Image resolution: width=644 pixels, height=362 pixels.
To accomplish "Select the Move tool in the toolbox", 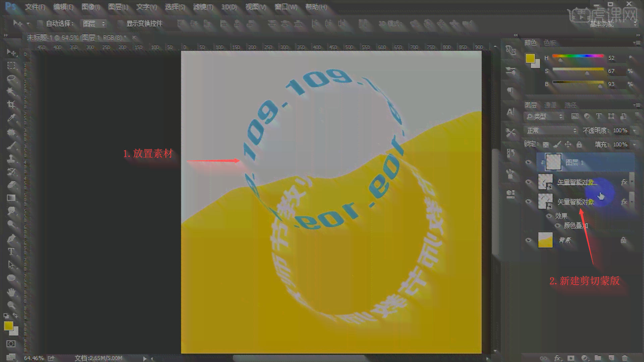I will tap(11, 52).
